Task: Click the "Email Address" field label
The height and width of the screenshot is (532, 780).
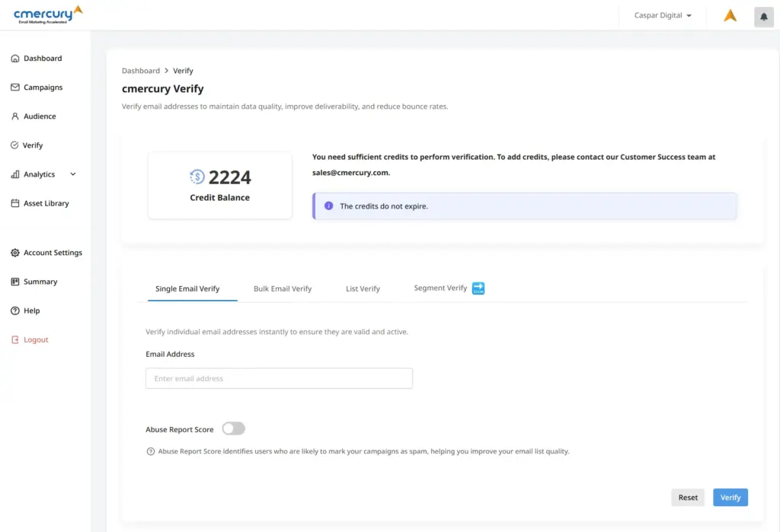Action: (170, 354)
